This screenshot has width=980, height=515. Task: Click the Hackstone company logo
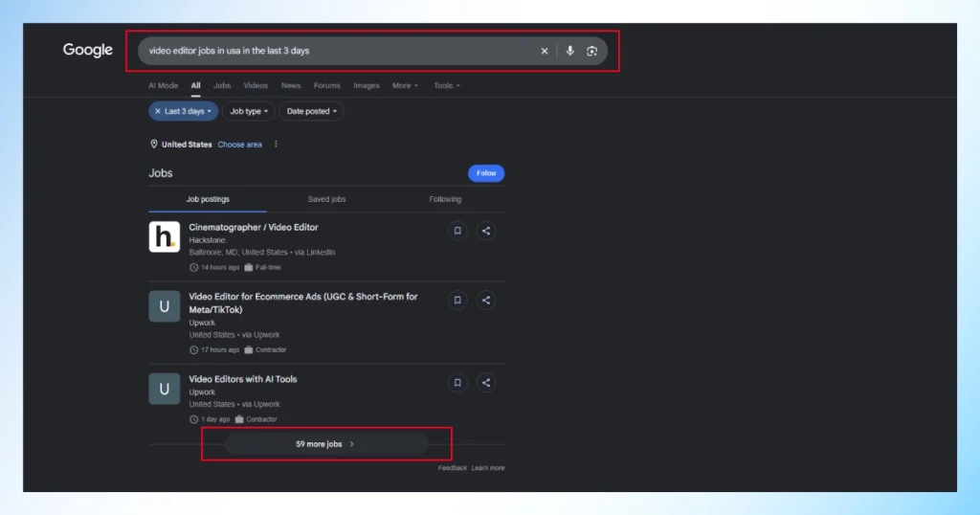(x=165, y=236)
